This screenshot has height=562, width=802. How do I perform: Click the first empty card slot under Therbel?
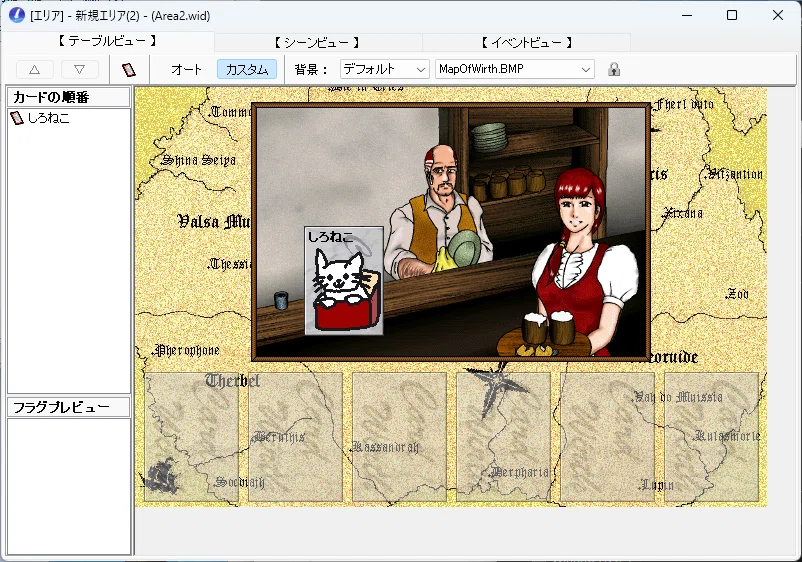click(x=192, y=437)
